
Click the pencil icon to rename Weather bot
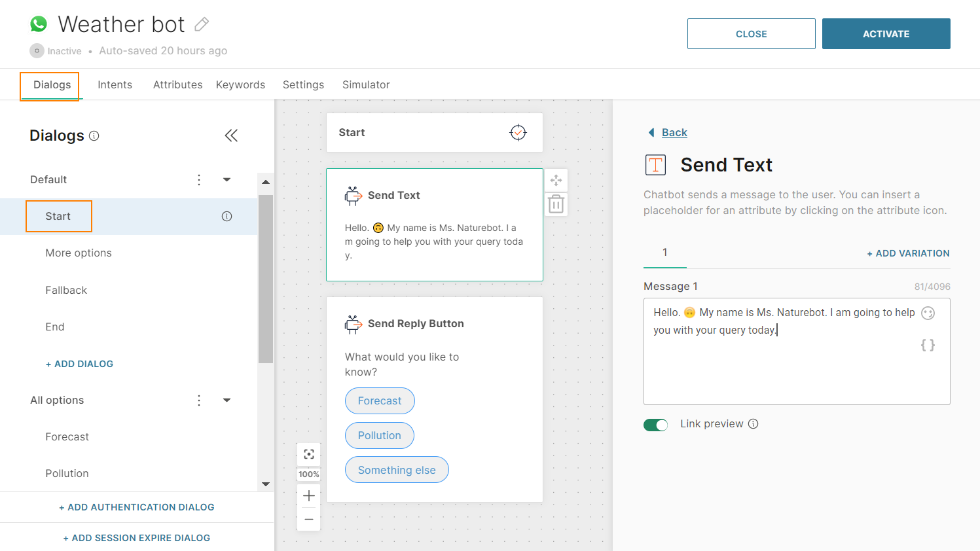click(202, 25)
